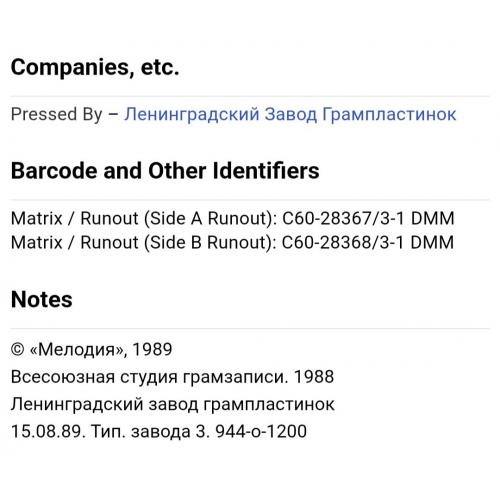Screen dimensions: 500x500
Task: Select the «Мелодия» label name in notes
Action: point(77,350)
